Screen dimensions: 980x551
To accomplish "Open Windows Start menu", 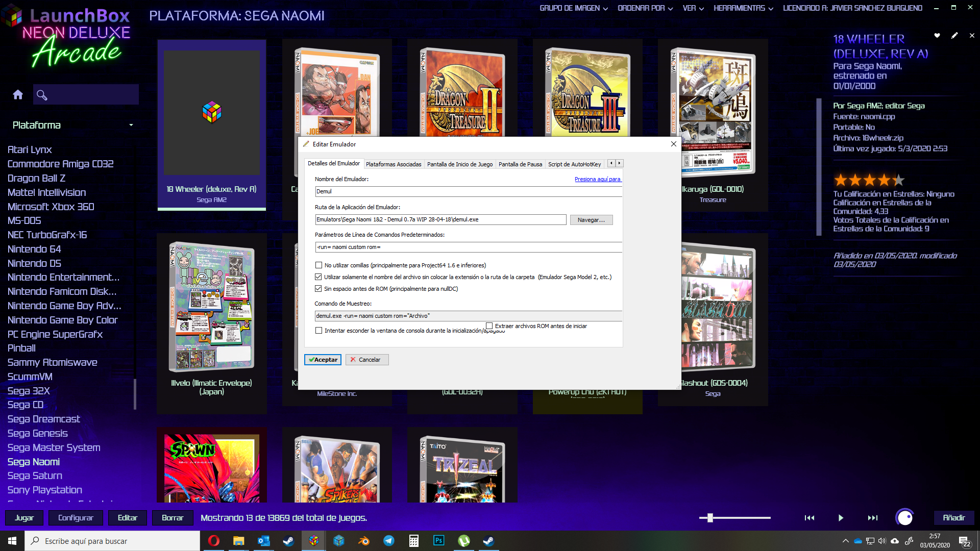I will tap(12, 541).
